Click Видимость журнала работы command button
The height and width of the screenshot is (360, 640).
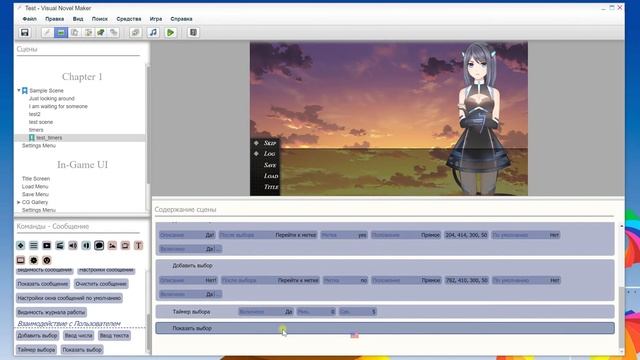[51, 312]
